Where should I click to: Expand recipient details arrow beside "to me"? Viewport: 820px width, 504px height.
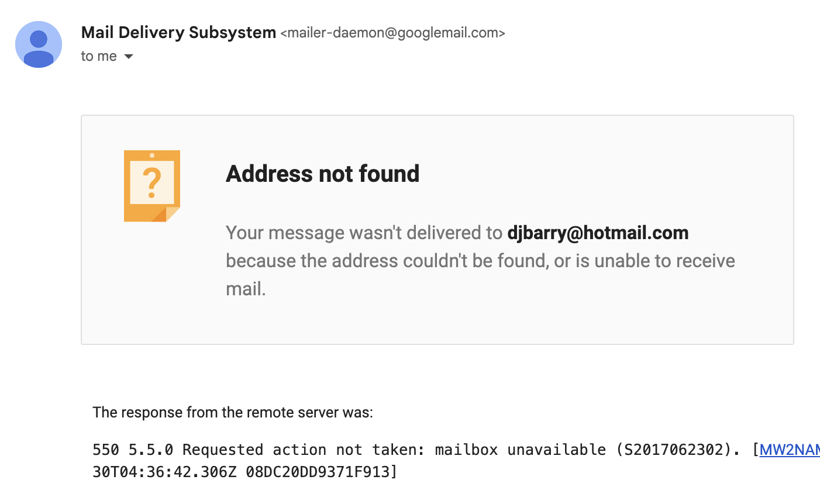tap(129, 57)
